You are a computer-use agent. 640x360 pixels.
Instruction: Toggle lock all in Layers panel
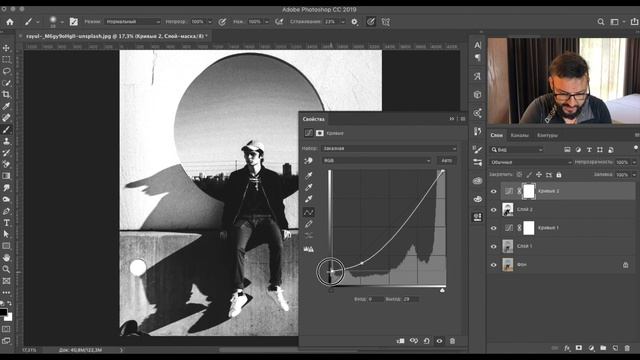[559, 175]
